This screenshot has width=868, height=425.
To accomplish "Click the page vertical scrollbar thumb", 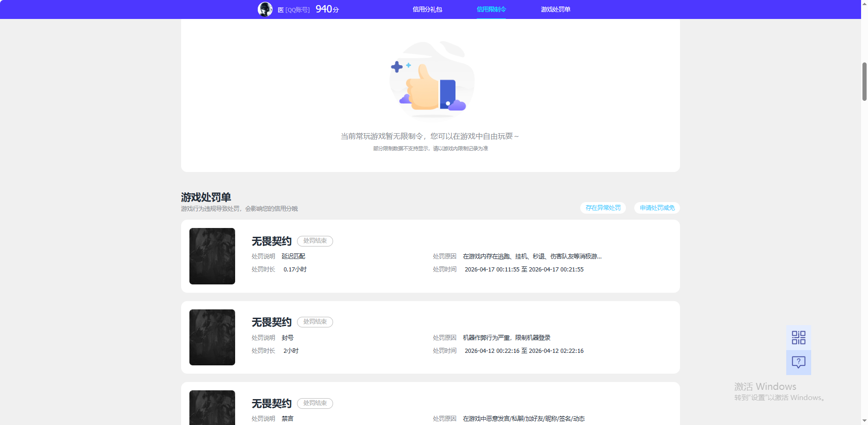I will [x=864, y=81].
